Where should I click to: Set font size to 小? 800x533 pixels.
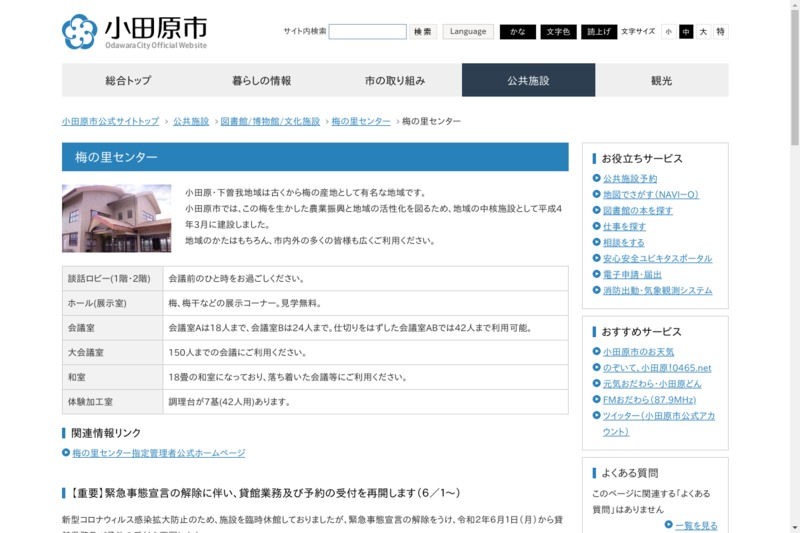tap(669, 32)
